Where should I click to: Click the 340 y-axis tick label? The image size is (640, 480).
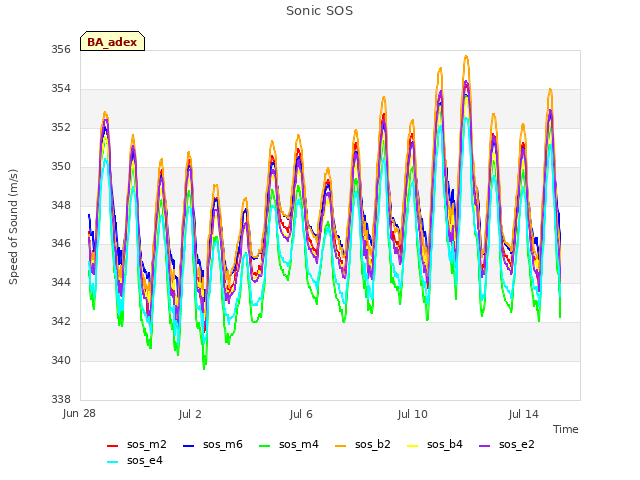[x=61, y=360]
